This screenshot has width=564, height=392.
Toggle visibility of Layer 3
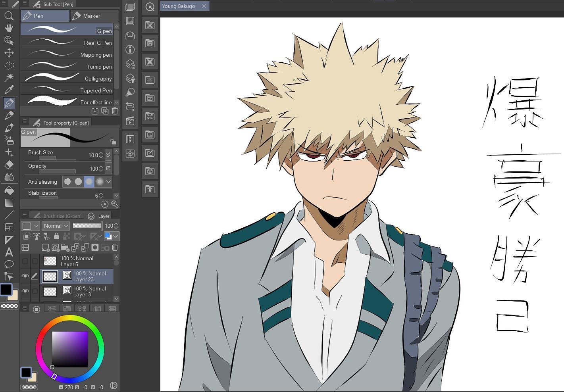(25, 291)
